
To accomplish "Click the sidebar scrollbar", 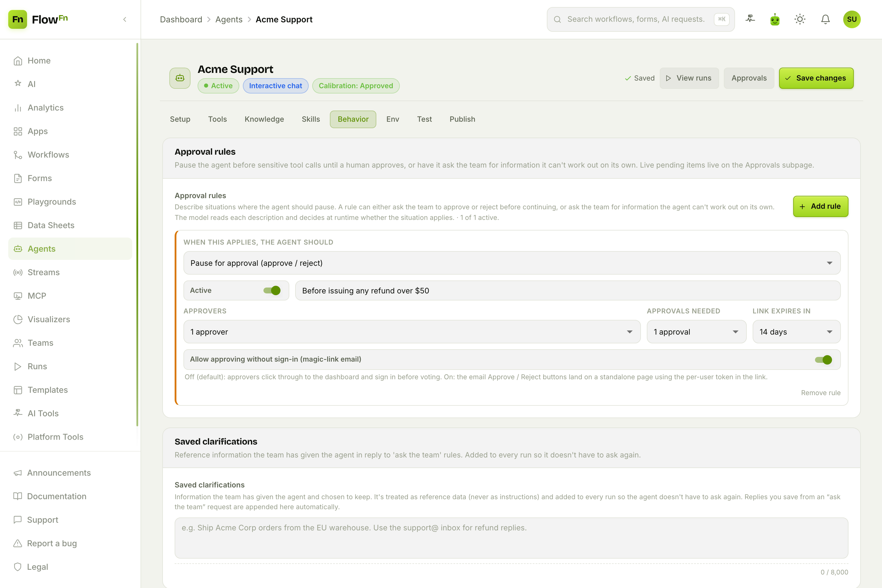I will click(137, 234).
